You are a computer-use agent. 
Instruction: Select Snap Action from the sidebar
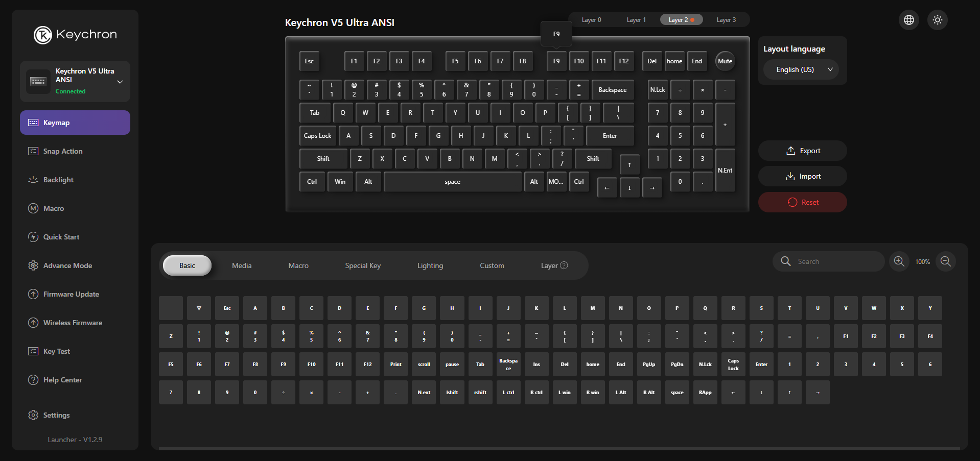tap(75, 151)
